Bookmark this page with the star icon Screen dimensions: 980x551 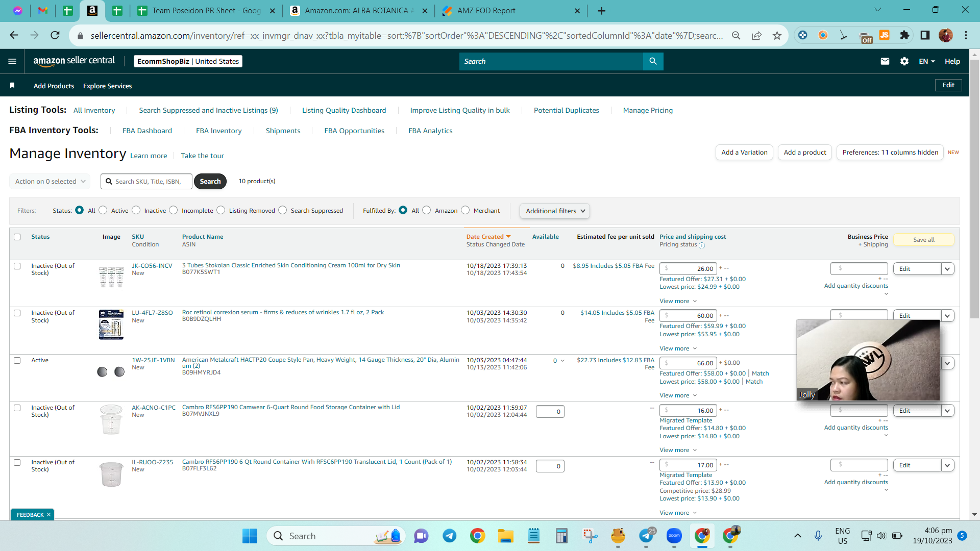(x=777, y=35)
